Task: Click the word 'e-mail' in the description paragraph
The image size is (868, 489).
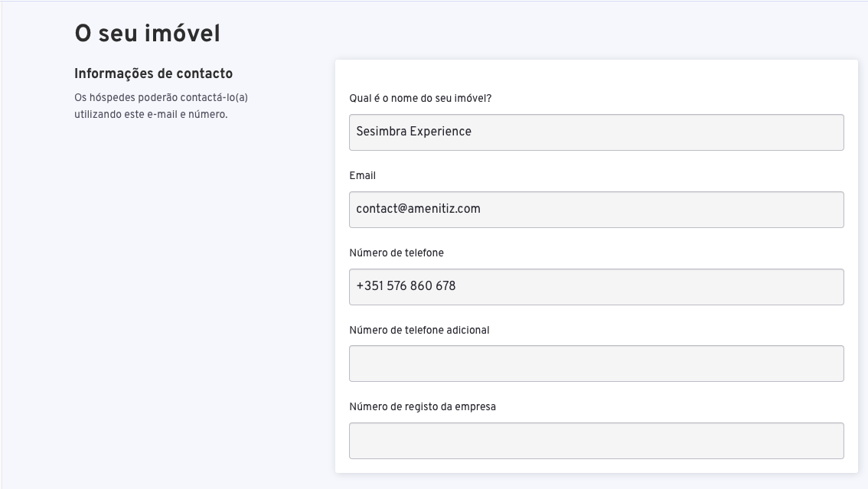Action: click(162, 115)
